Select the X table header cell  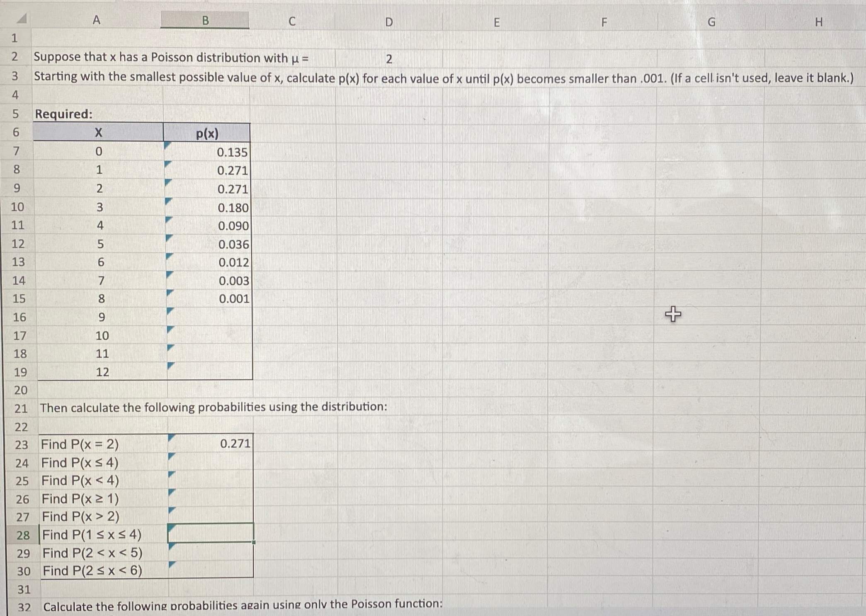coord(98,132)
